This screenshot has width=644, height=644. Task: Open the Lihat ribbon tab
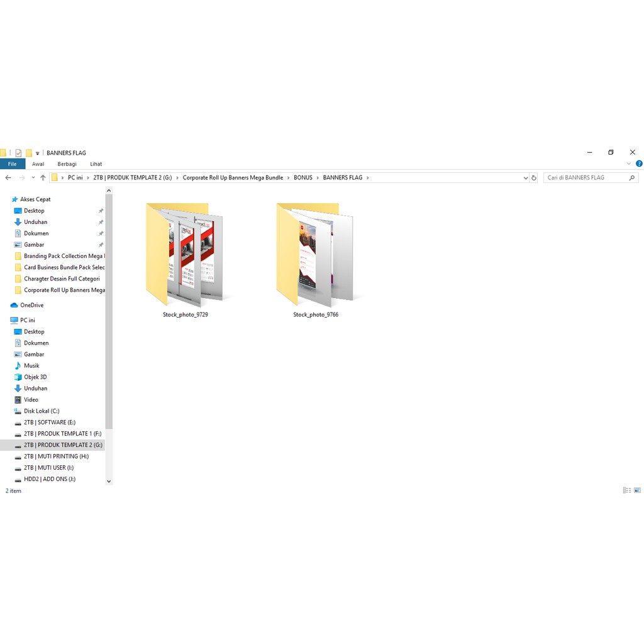click(96, 164)
